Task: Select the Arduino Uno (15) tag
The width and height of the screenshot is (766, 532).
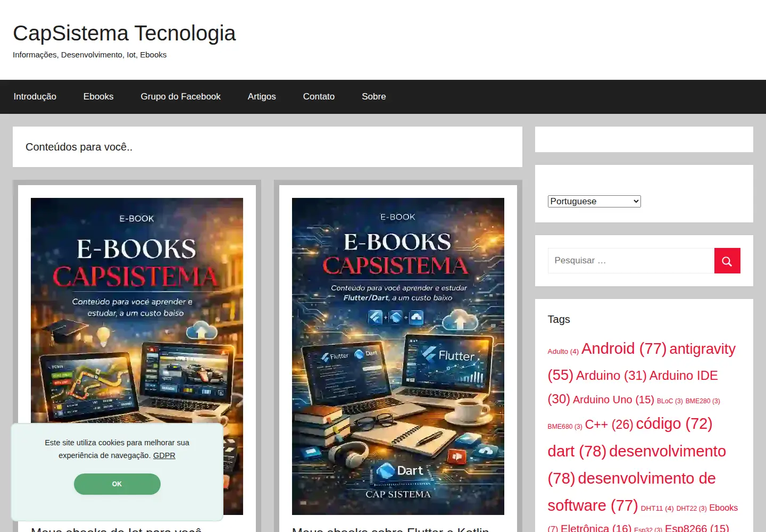Action: coord(613,400)
